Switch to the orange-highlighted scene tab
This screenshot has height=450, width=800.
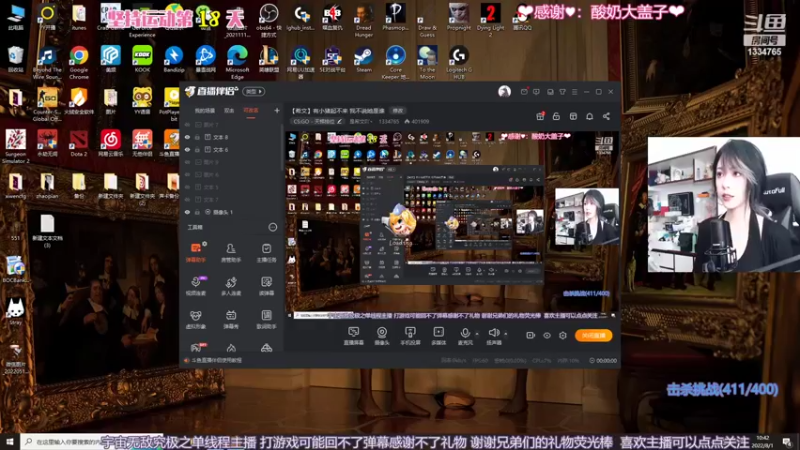pyautogui.click(x=251, y=110)
